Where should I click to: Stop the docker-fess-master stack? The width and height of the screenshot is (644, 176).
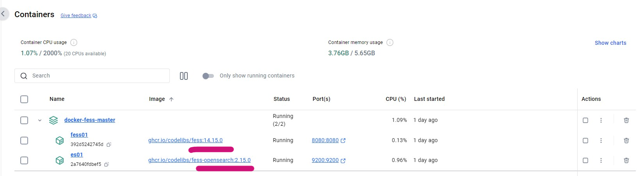[x=585, y=120]
